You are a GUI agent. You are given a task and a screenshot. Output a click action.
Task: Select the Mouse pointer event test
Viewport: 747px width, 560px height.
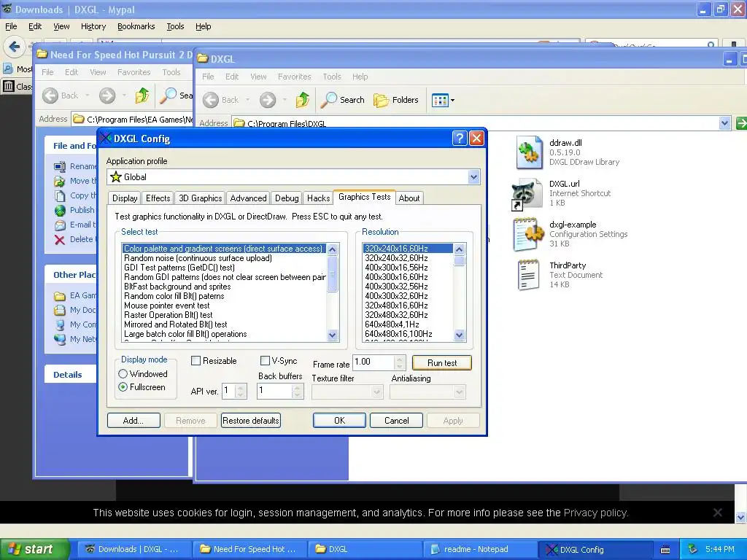(224, 306)
